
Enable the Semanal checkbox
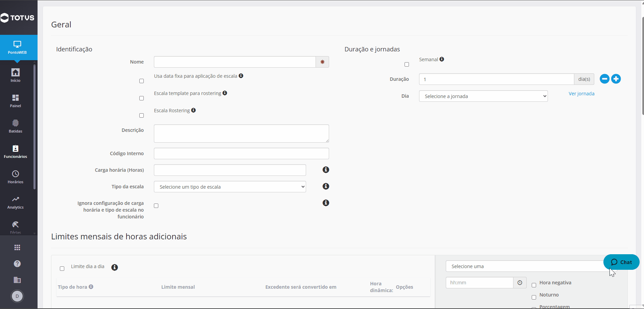(x=407, y=65)
